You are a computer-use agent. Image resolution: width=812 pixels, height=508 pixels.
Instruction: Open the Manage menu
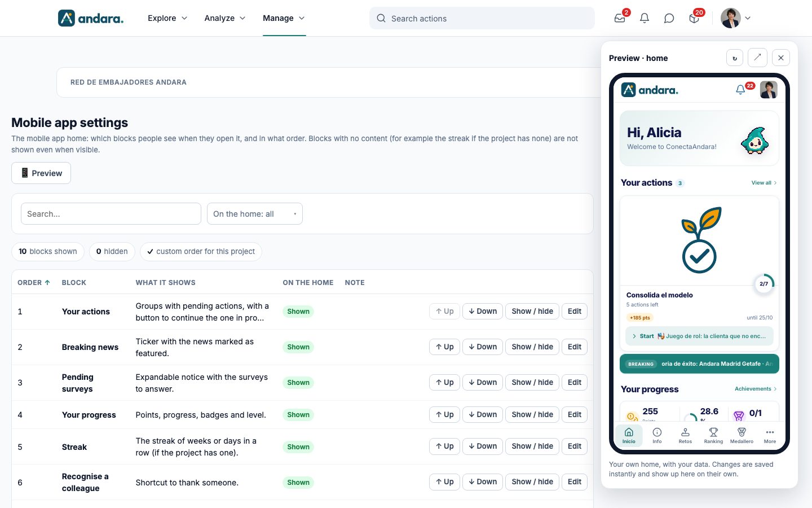point(284,18)
